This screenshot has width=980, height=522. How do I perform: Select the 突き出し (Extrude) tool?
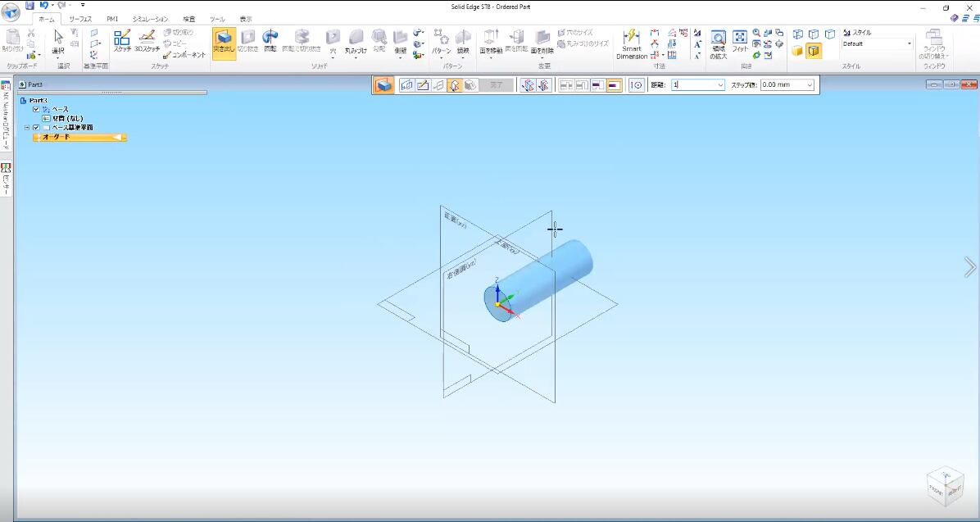click(223, 41)
